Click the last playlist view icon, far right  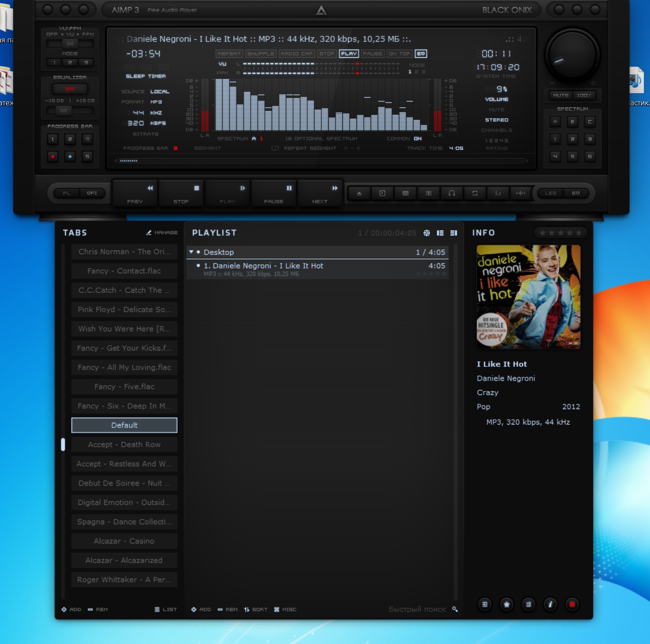[x=454, y=233]
